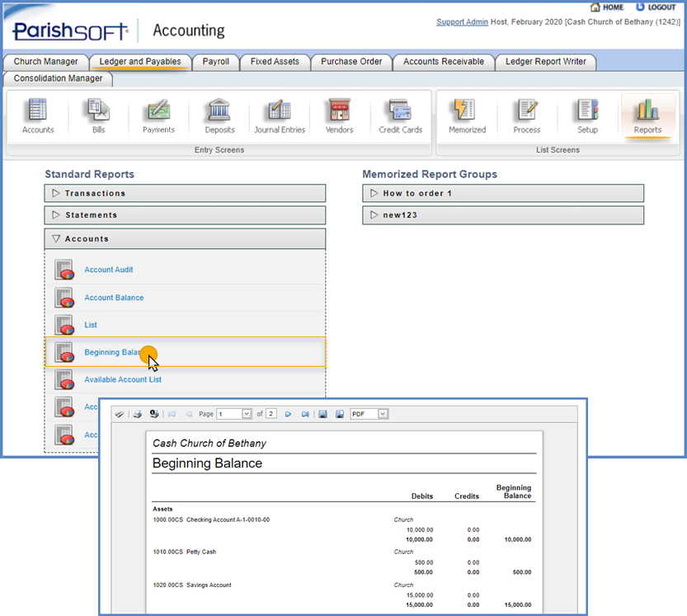Go to the Deposits screen
This screenshot has height=616, width=687.
219,115
